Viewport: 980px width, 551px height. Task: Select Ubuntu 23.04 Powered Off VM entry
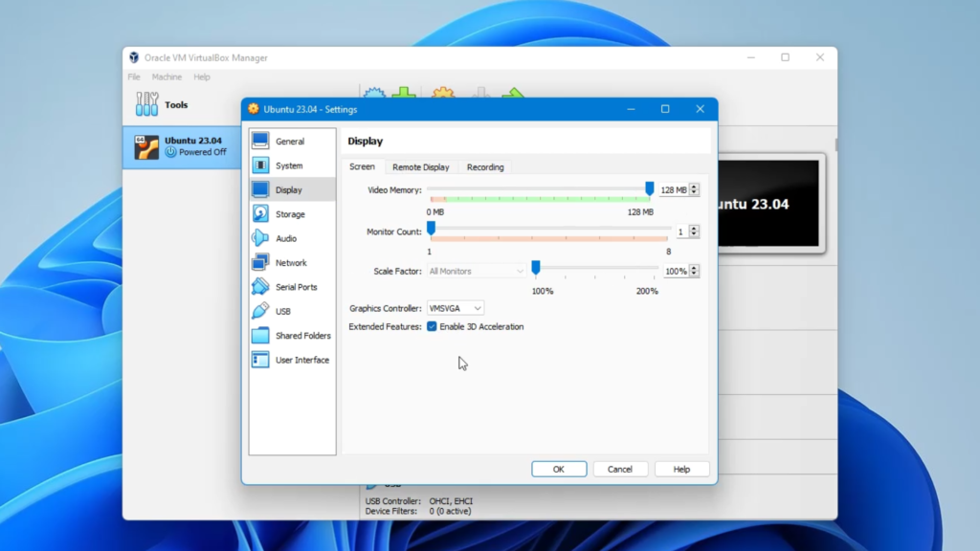183,146
